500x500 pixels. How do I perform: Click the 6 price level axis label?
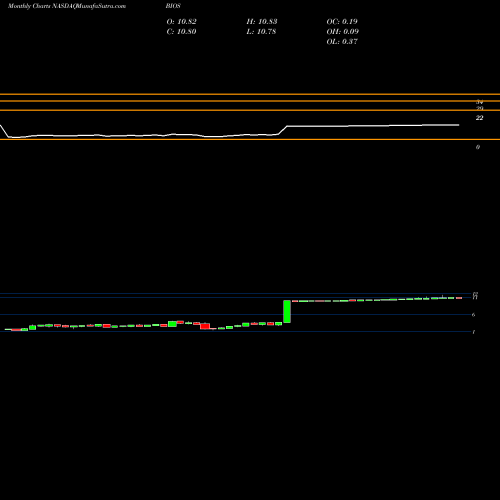[x=473, y=315]
